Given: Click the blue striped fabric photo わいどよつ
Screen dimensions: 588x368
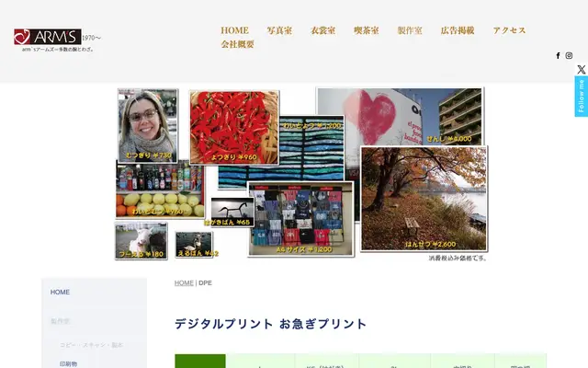Looking at the screenshot, I should coord(311,150).
